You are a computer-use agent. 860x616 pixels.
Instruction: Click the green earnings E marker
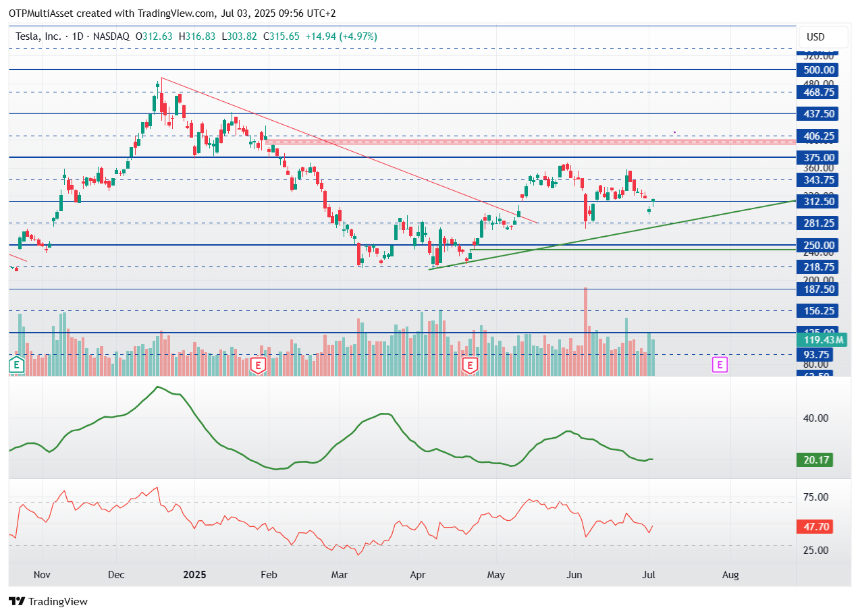(16, 366)
